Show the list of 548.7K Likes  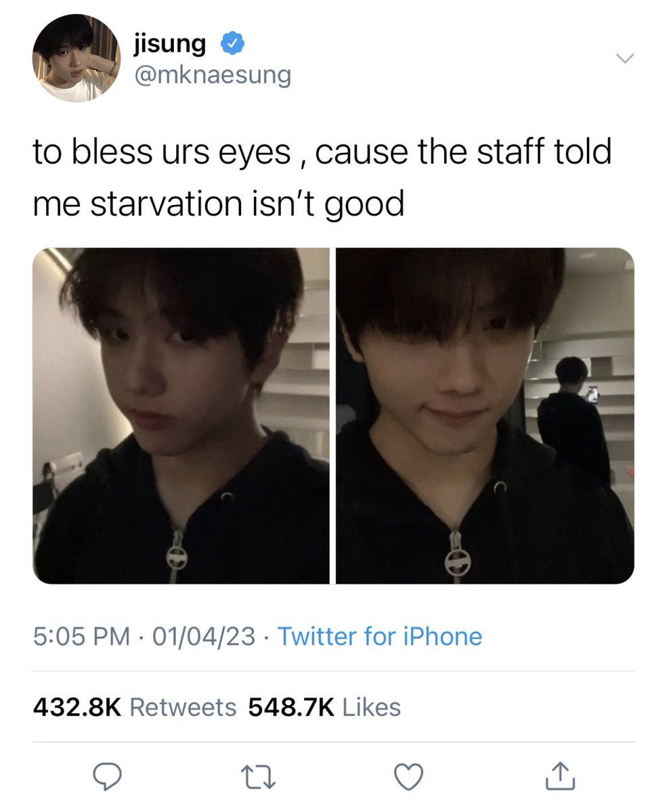(324, 707)
